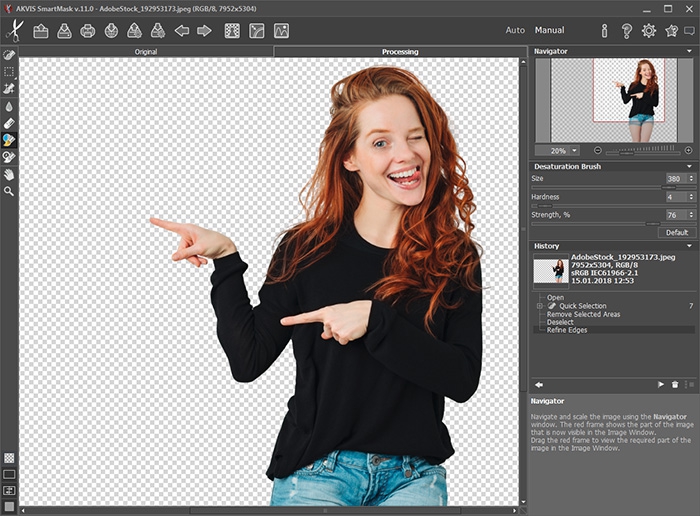Image resolution: width=700 pixels, height=516 pixels.
Task: Click the Default button
Action: pyautogui.click(x=677, y=232)
